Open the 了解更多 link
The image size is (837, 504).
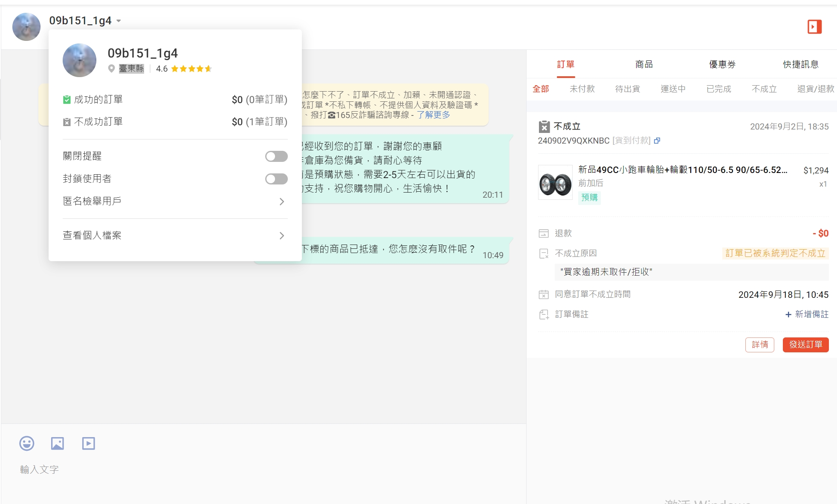pos(433,115)
